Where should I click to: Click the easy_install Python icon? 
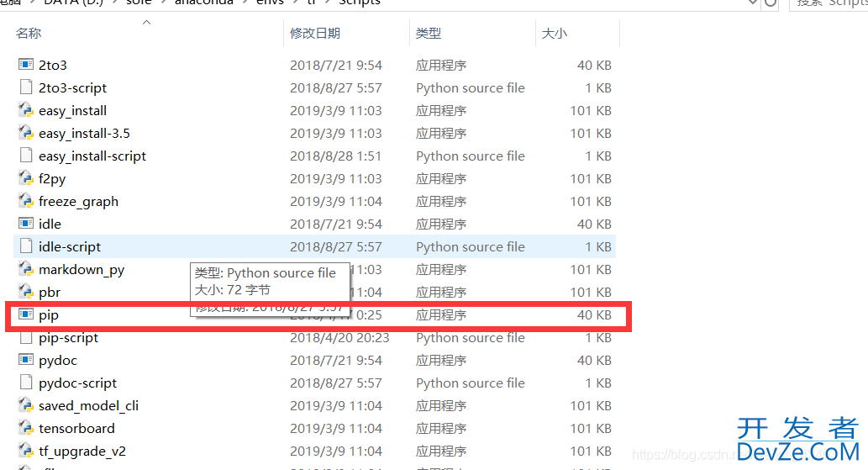[x=25, y=110]
